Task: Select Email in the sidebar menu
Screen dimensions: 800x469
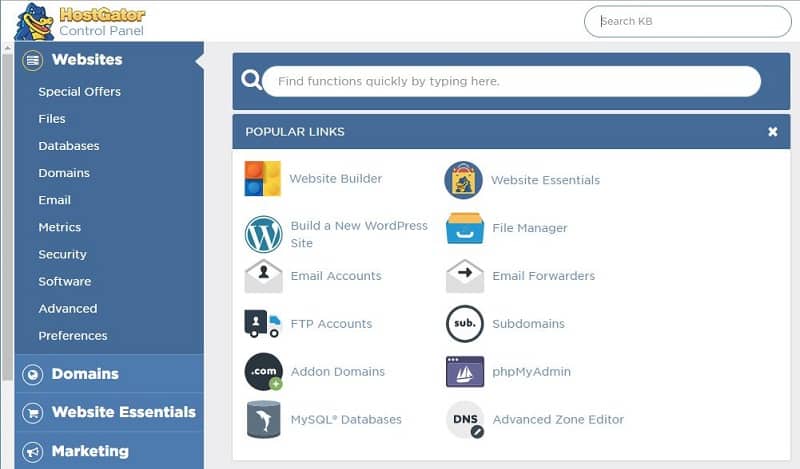Action: tap(55, 200)
